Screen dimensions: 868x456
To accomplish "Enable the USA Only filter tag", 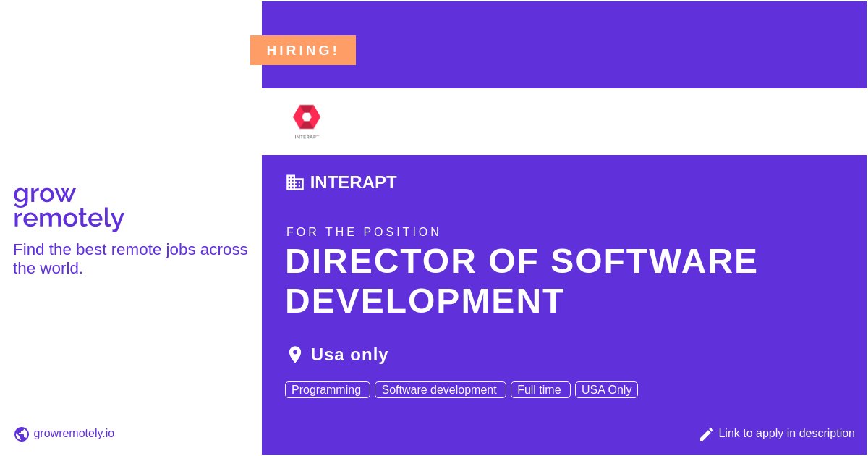I will click(x=606, y=389).
